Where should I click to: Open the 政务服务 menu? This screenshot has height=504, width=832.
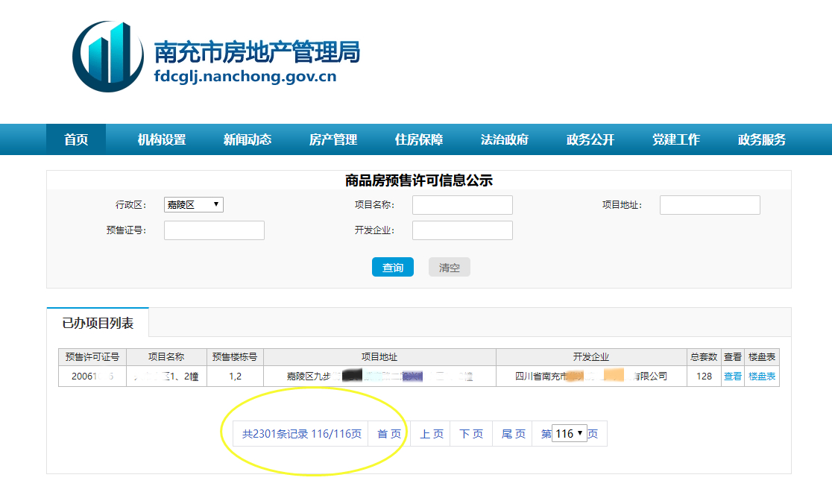tap(762, 139)
